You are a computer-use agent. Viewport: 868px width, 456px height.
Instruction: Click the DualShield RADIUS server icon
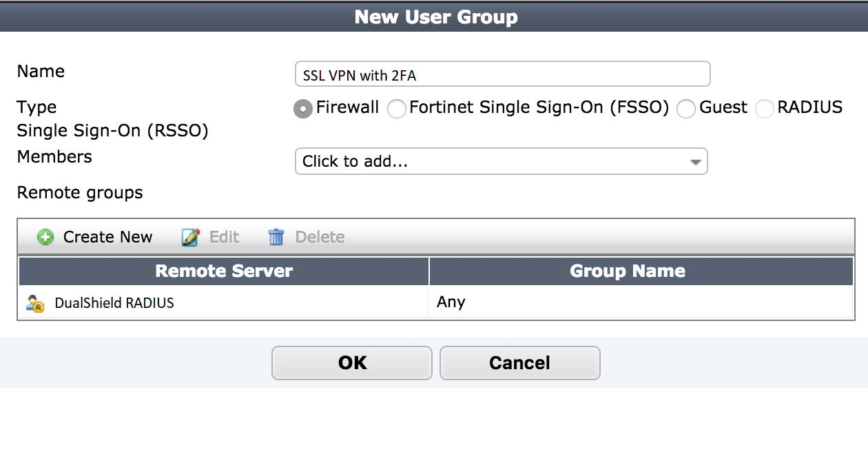point(35,303)
